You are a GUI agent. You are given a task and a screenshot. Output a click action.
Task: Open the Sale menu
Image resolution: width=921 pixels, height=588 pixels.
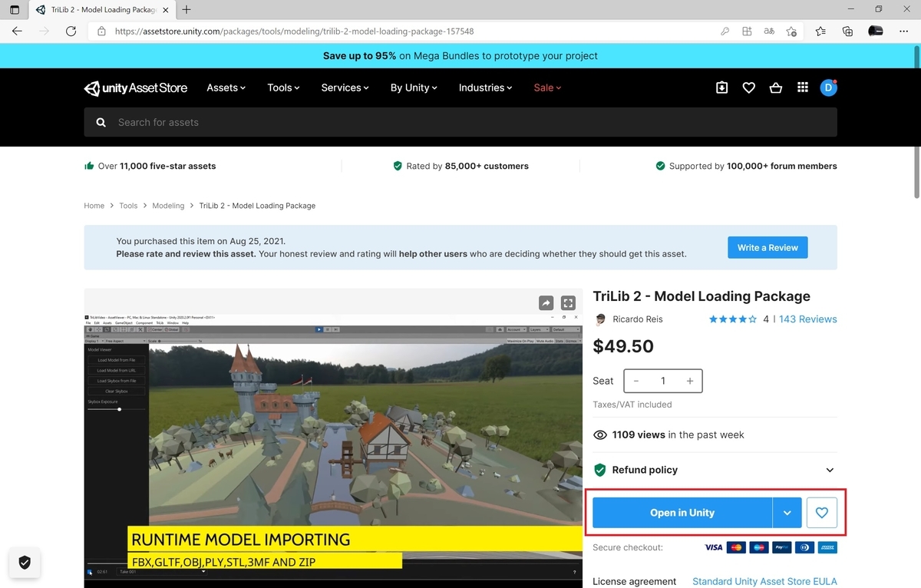point(547,88)
